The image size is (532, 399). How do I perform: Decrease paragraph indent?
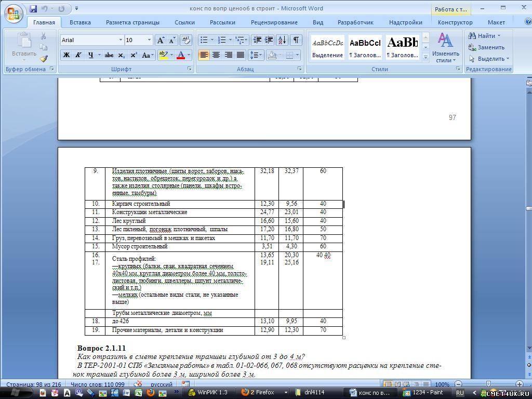[x=257, y=40]
